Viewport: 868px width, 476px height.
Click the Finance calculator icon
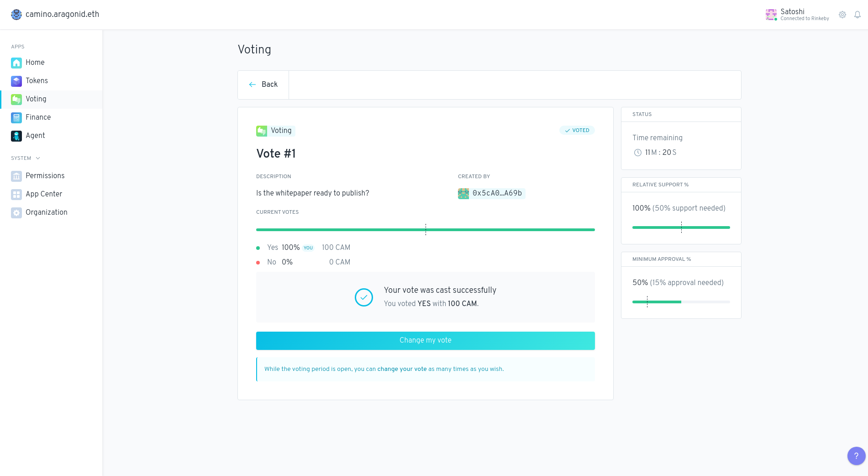click(x=16, y=117)
